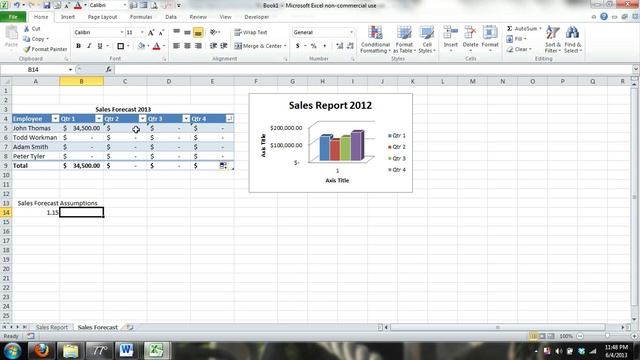
Task: Toggle center horizontal alignment
Action: coord(187,46)
